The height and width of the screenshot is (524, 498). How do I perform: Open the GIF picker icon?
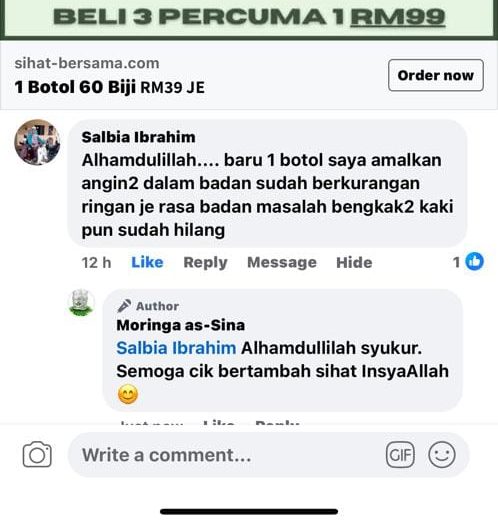tap(400, 454)
